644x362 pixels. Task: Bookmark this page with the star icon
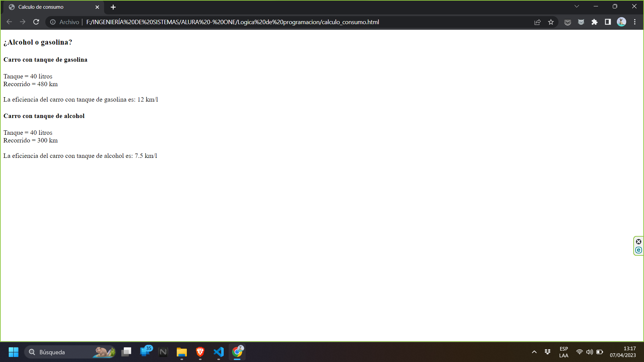pos(551,22)
